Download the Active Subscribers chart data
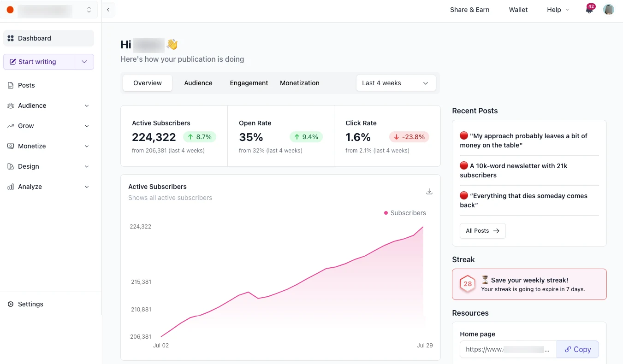623x364 pixels. [429, 191]
